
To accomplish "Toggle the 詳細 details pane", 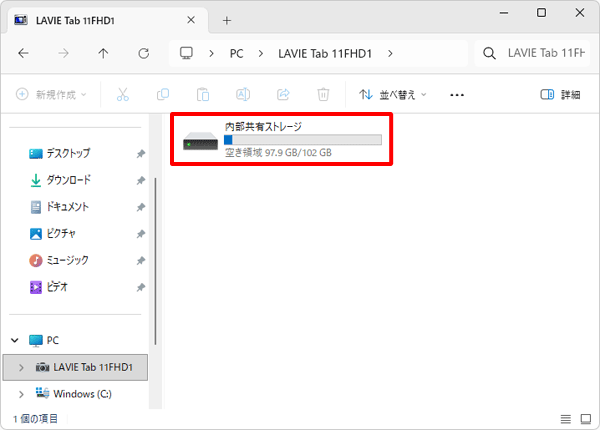I will click(x=560, y=94).
